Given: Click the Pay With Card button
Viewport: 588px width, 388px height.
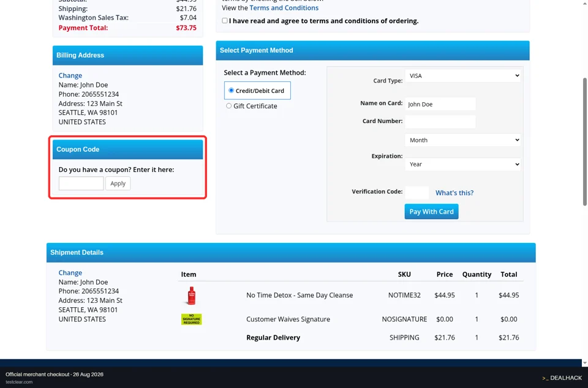Looking at the screenshot, I should point(431,212).
